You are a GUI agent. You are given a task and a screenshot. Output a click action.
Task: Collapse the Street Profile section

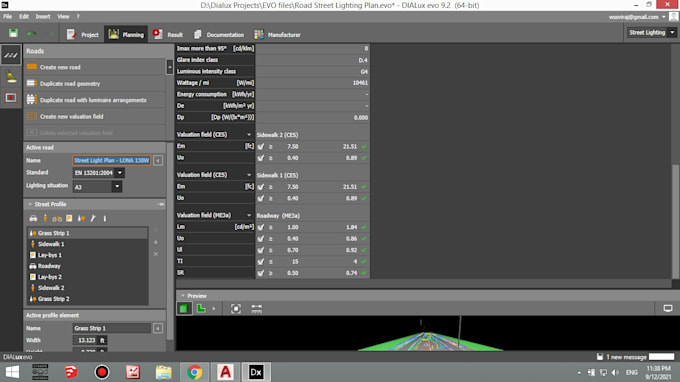click(x=30, y=204)
